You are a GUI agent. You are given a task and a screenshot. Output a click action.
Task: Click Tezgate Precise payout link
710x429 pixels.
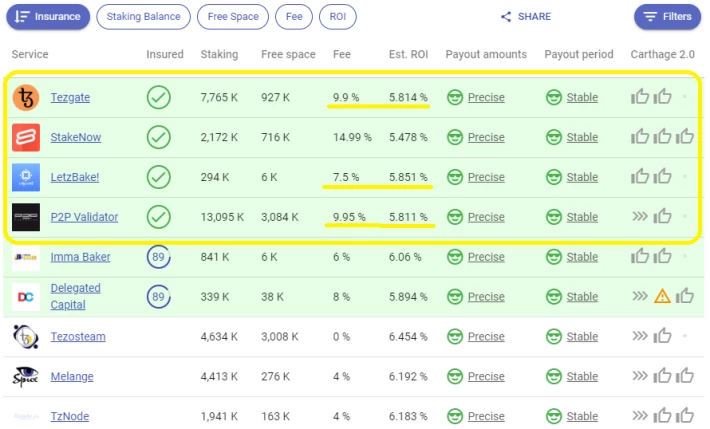486,97
